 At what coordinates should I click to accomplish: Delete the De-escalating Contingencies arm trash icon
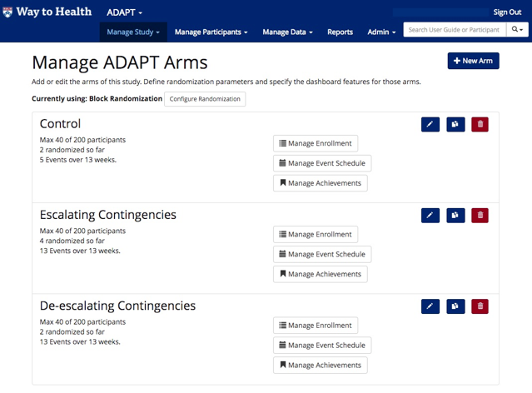click(x=480, y=306)
